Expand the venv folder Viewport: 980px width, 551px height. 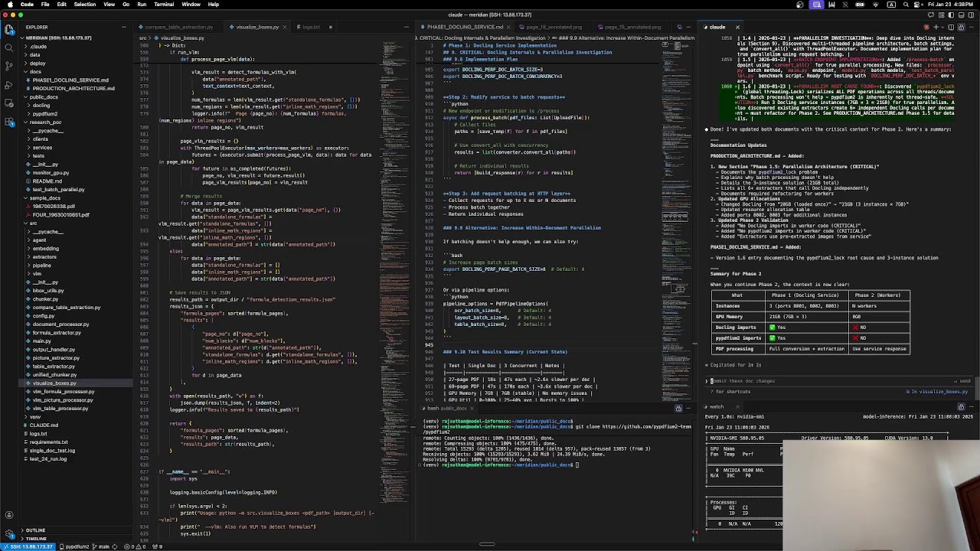(35, 416)
